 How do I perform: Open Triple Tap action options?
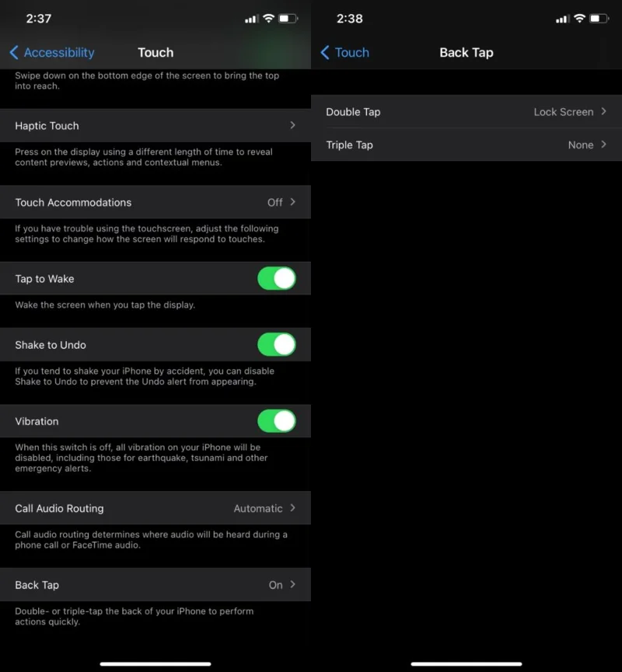coord(466,144)
